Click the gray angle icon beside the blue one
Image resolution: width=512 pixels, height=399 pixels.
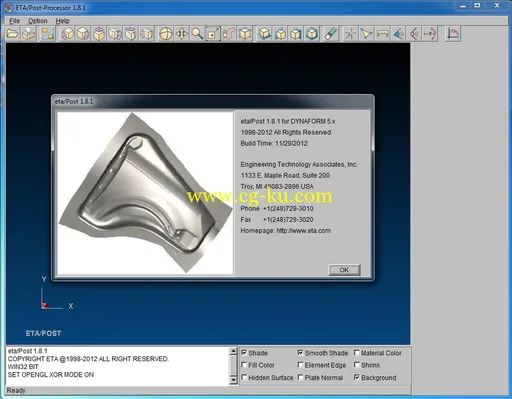[x=414, y=34]
